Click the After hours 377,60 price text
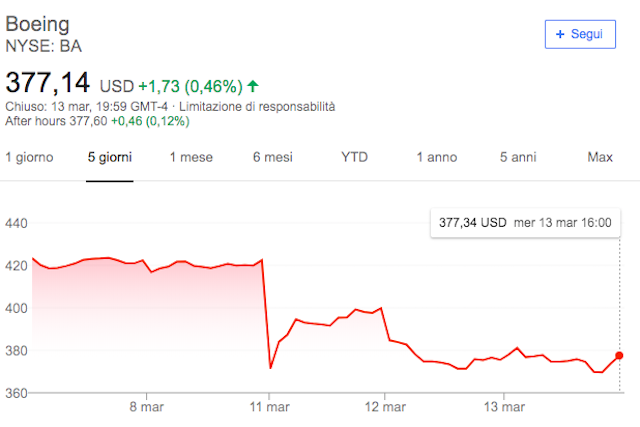640x427 pixels. point(77,121)
